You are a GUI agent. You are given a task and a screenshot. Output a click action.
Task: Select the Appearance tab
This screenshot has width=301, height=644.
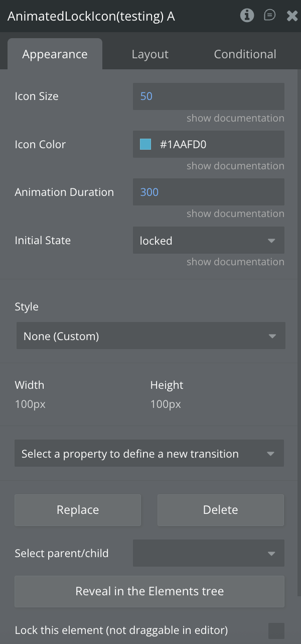[55, 54]
